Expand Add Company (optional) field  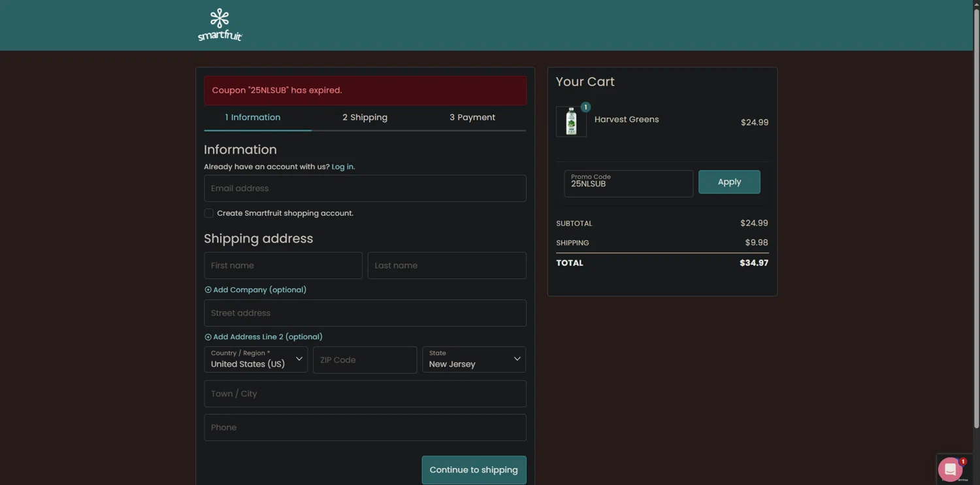(255, 290)
